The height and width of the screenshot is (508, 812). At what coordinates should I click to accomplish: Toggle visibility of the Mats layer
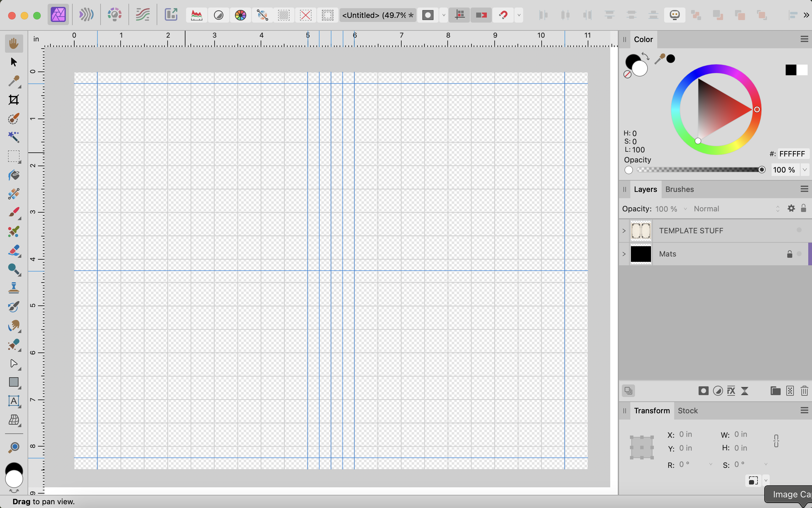[799, 254]
